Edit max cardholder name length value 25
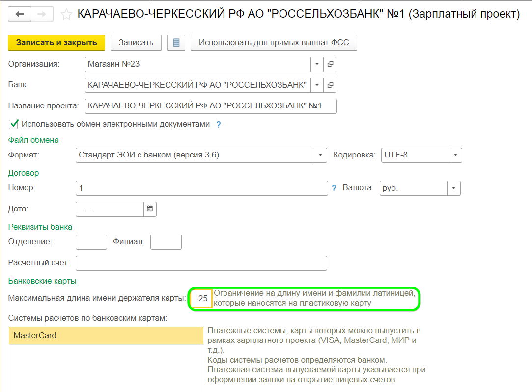 (x=201, y=298)
